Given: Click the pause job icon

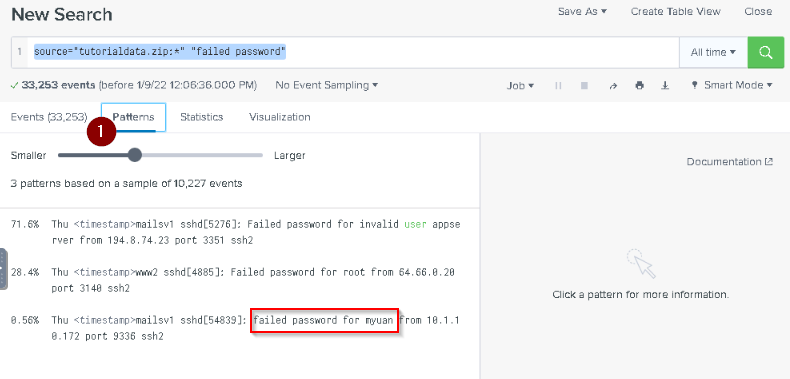Looking at the screenshot, I should tap(558, 86).
